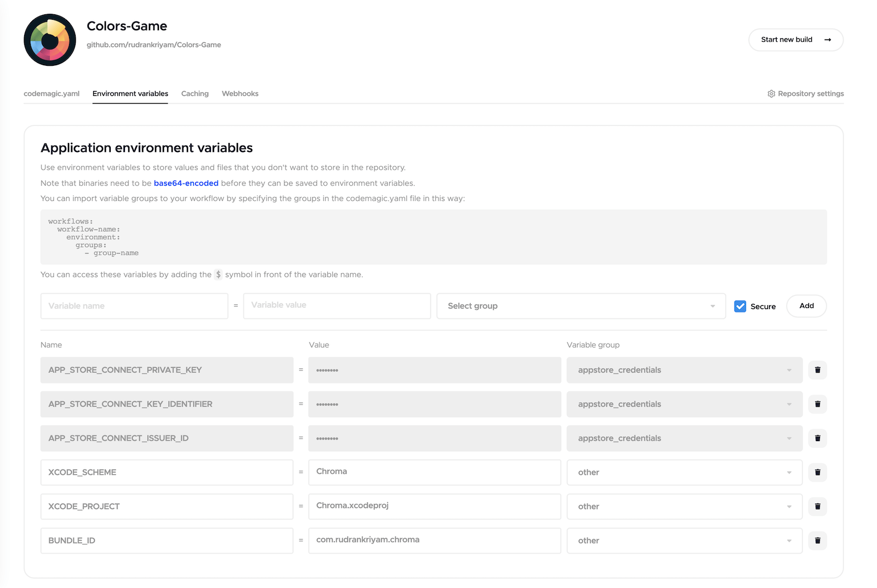877x588 pixels.
Task: Click masked value of APP_STORE_CONNECT_ISSUER_ID
Action: pyautogui.click(x=435, y=438)
